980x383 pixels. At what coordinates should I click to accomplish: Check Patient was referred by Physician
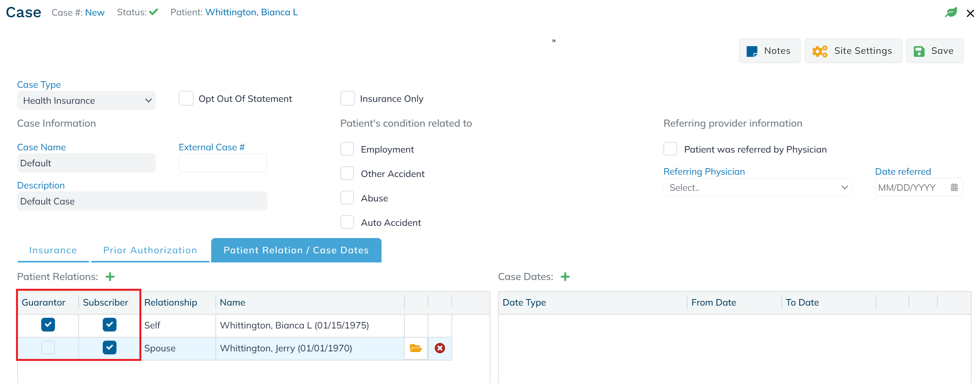tap(670, 149)
